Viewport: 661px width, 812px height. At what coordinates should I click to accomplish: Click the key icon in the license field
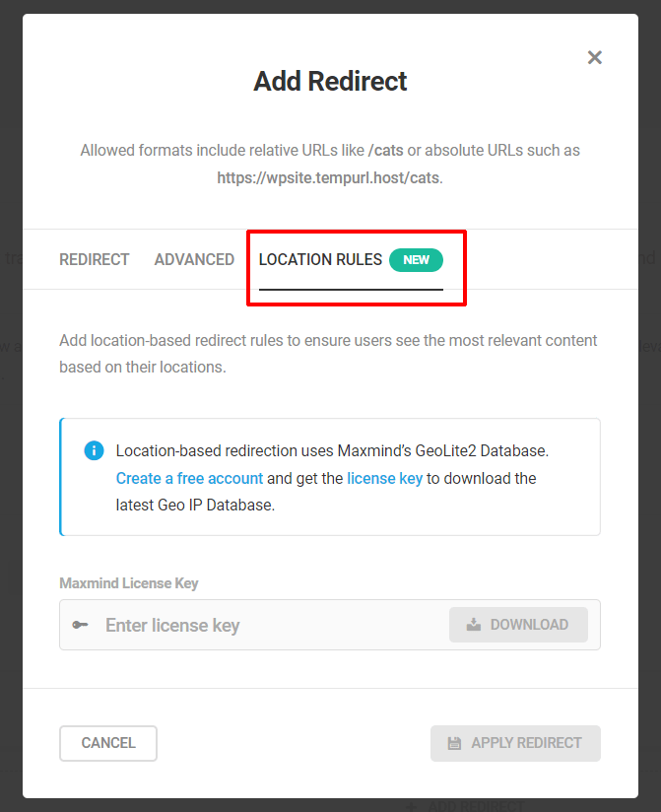point(80,625)
